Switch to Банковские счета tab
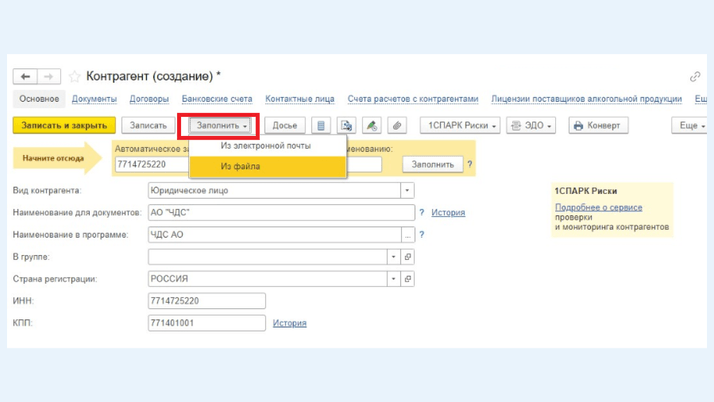The image size is (714, 402). (x=217, y=99)
